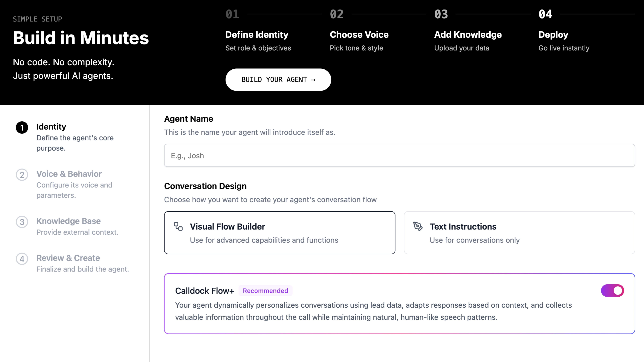Switch to Review & Create step

pos(68,258)
